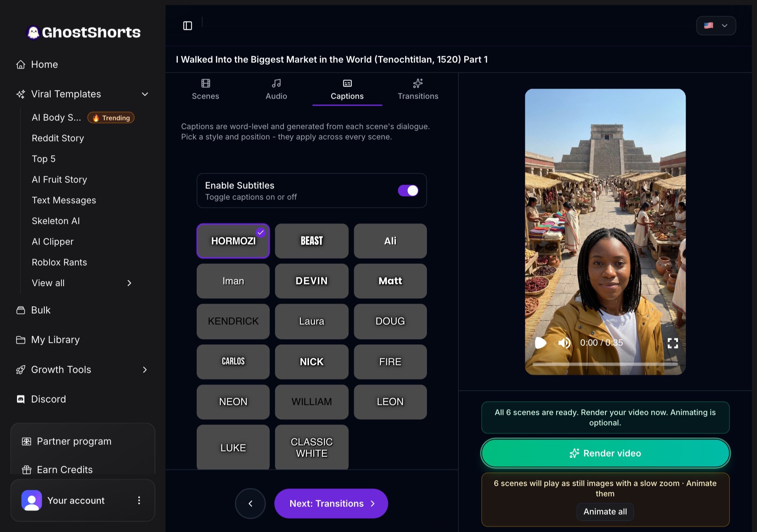Switch to the Audio tab
757x532 pixels.
276,89
